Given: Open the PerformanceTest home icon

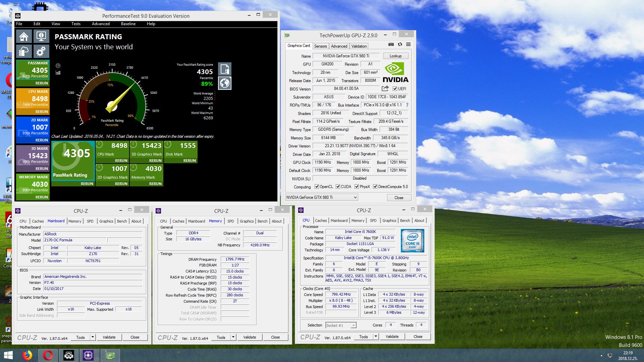Looking at the screenshot, I should [24, 37].
